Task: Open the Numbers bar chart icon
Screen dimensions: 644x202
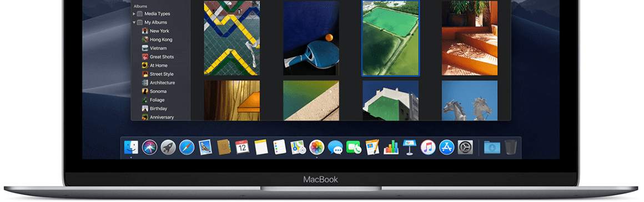Action: (x=391, y=147)
